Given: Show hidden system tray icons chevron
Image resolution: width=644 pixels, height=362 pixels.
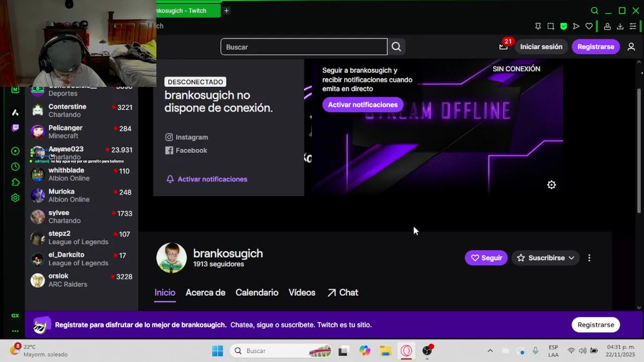Looking at the screenshot, I should pos(490,351).
